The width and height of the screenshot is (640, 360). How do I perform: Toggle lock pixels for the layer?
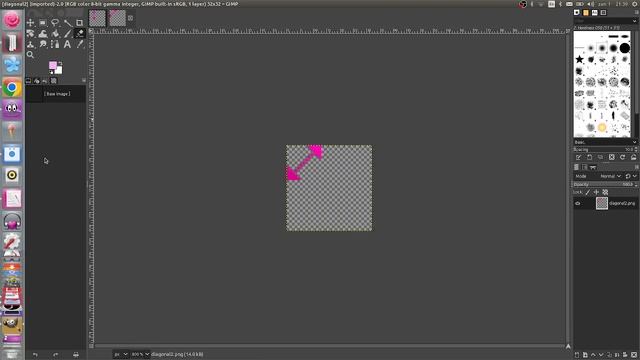click(588, 192)
